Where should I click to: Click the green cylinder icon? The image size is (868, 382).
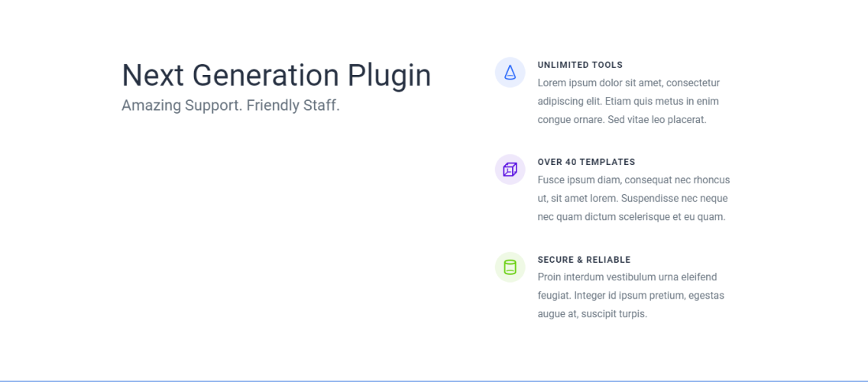coord(510,267)
